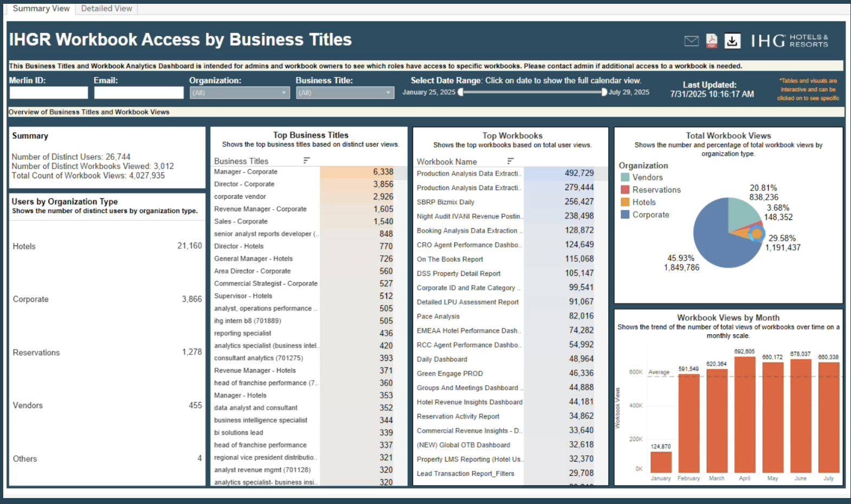This screenshot has width=851, height=504.
Task: Click the date slider's left handle
Action: pos(461,92)
